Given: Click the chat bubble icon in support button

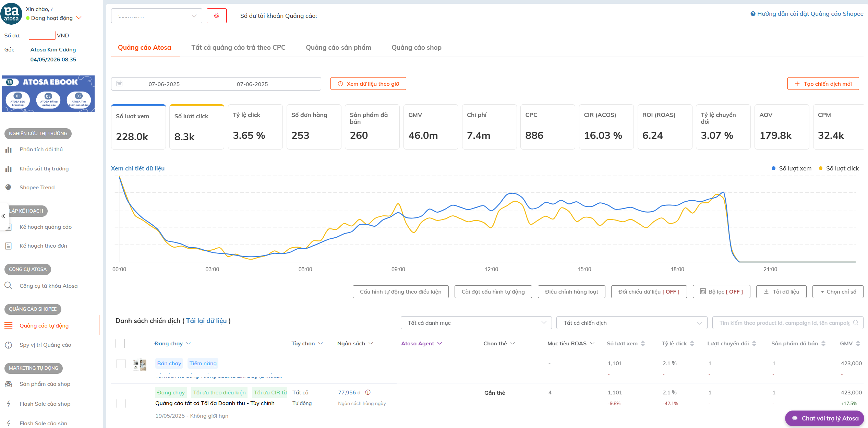Looking at the screenshot, I should (795, 418).
